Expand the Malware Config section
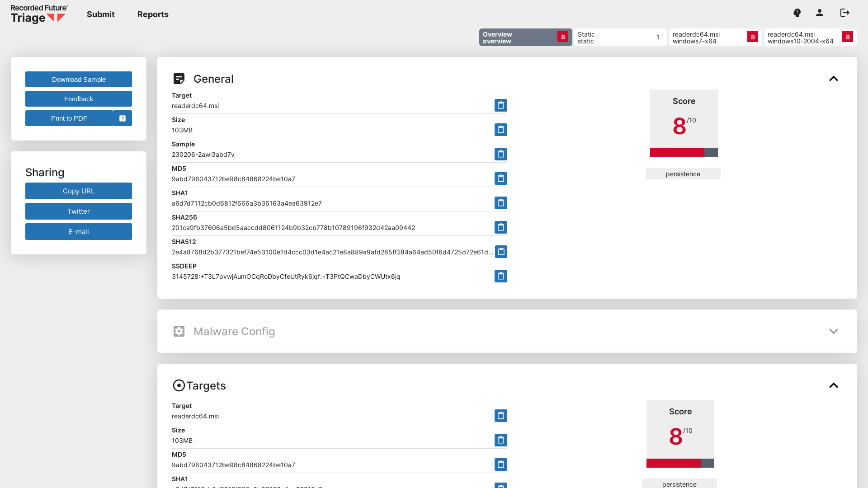This screenshot has height=488, width=868. click(x=833, y=331)
